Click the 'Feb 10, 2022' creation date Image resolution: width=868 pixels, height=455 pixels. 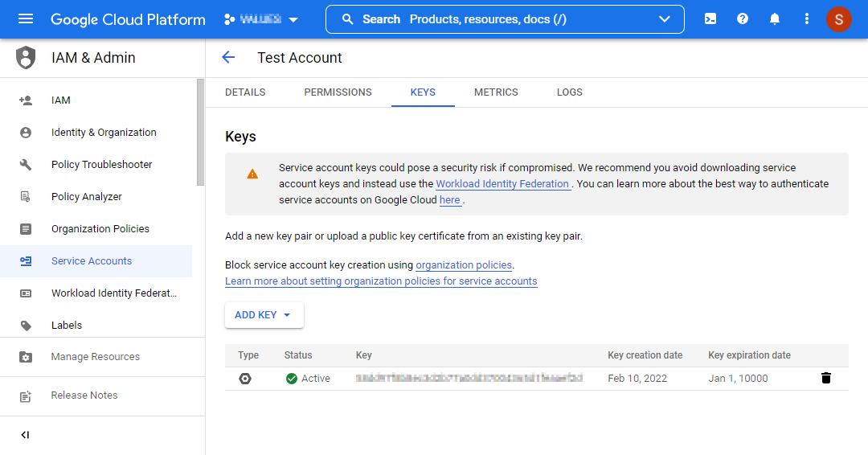point(637,379)
